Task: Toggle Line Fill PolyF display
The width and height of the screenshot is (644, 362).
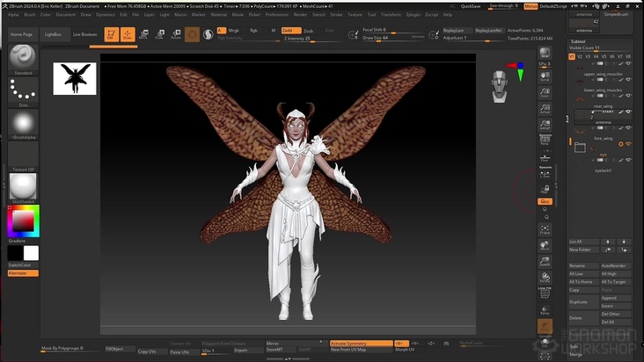Action: (x=545, y=293)
